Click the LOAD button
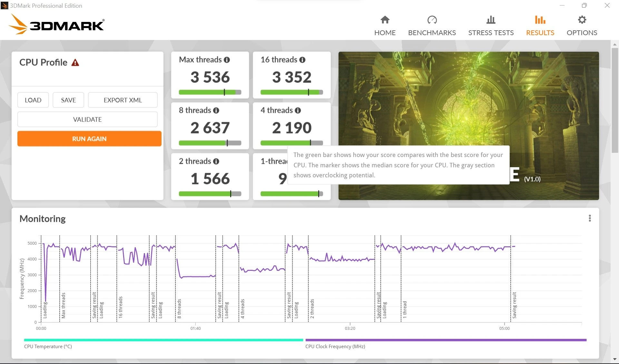Viewport: 619px width, 364px height. [33, 100]
